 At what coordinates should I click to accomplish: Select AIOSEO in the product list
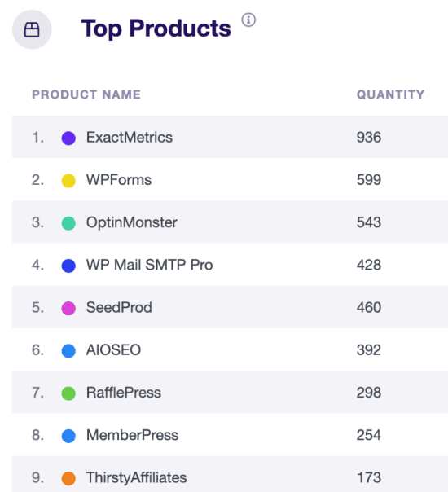tap(113, 350)
